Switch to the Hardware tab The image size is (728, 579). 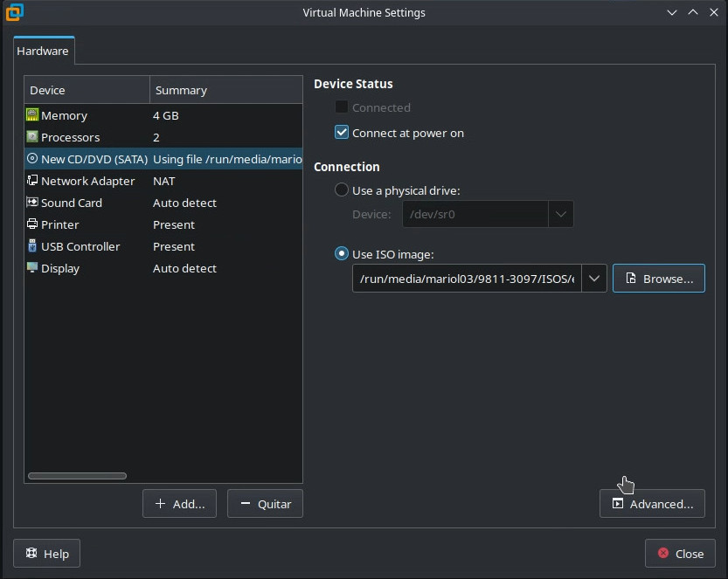tap(43, 51)
